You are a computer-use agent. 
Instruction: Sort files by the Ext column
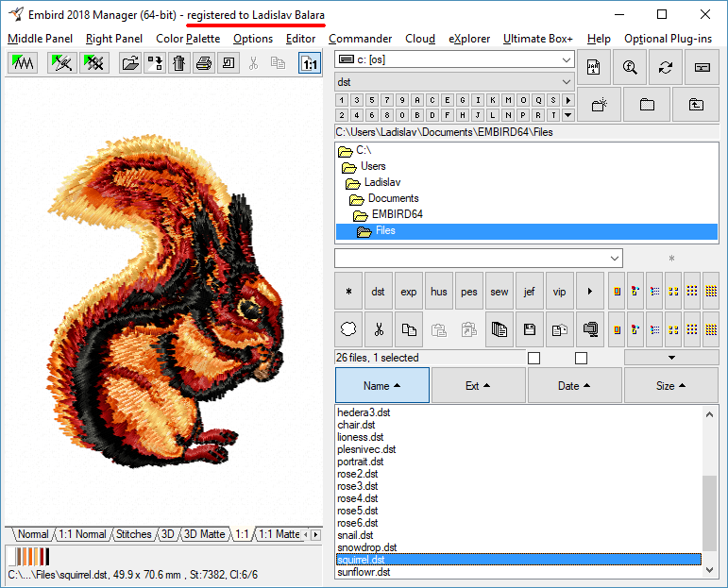pos(478,385)
